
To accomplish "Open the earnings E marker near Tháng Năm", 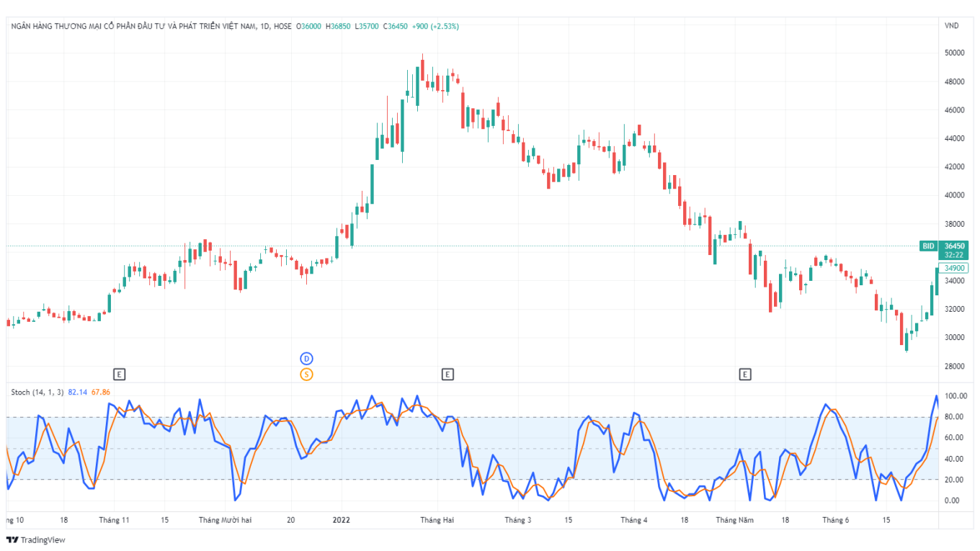I will click(745, 374).
